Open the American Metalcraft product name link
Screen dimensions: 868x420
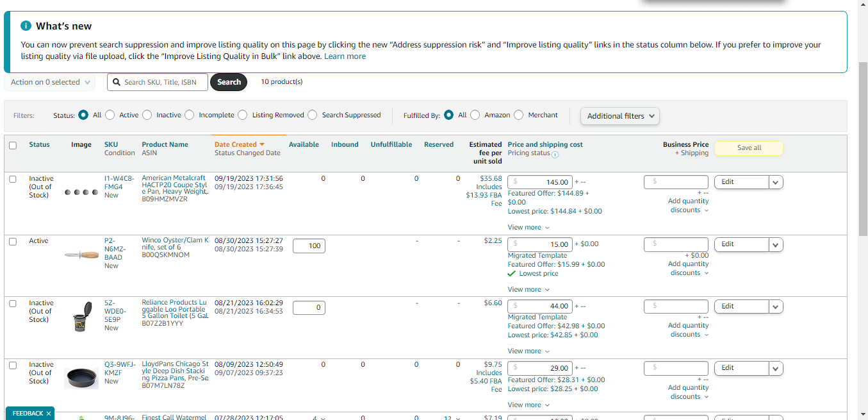(x=175, y=185)
